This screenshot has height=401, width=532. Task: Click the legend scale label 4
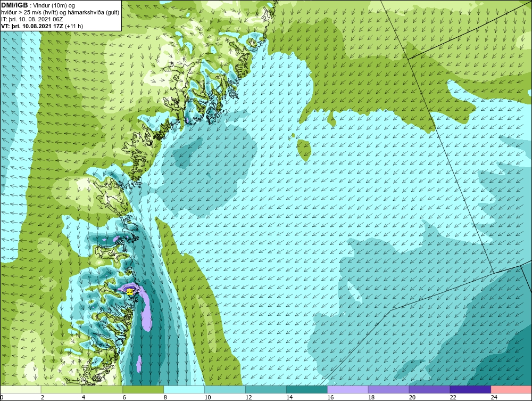(x=84, y=397)
